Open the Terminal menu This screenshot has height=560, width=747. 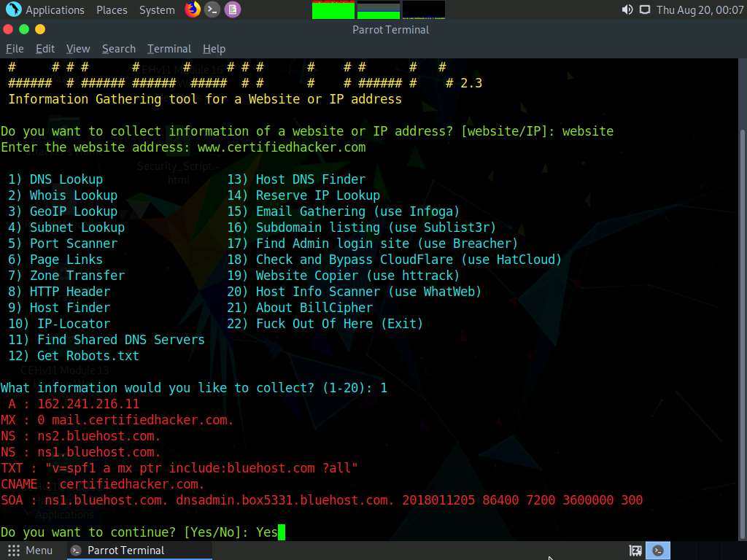coord(169,49)
